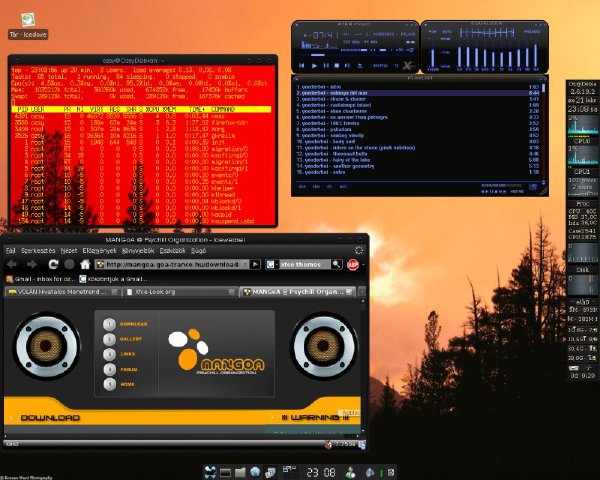
Task: Click the xfce themes search field
Action: (305, 264)
